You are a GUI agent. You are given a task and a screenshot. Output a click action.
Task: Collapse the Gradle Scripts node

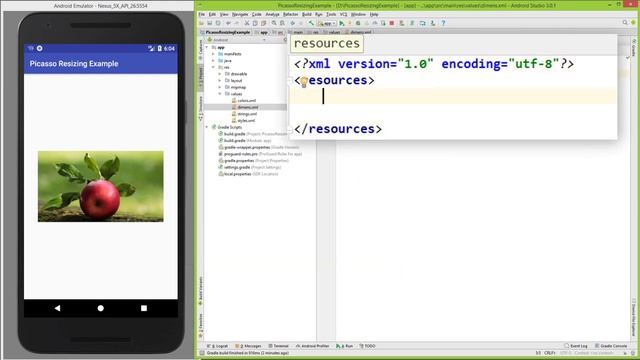tap(207, 127)
